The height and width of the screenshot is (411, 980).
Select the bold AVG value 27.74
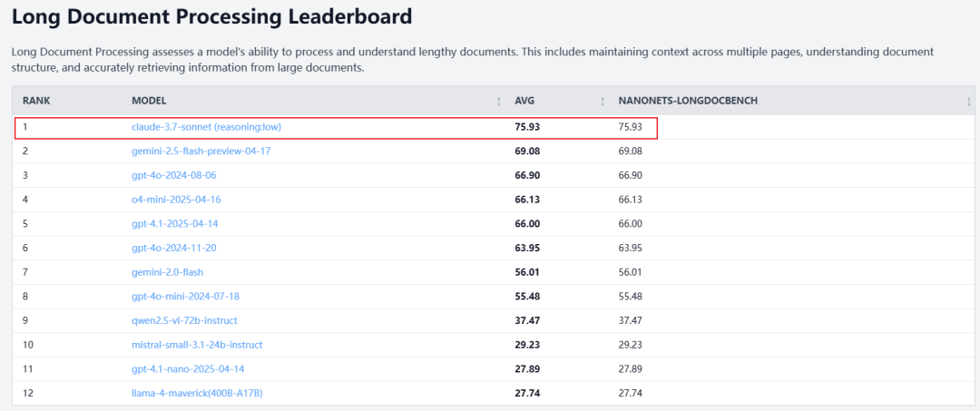(527, 394)
